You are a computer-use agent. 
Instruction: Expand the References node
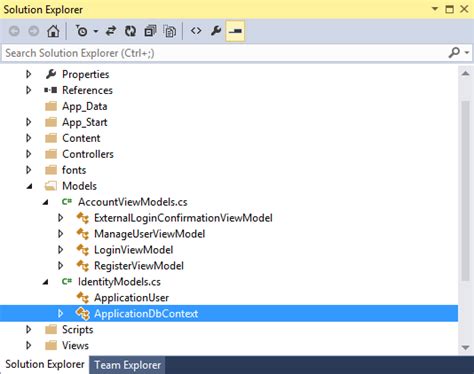pos(29,90)
